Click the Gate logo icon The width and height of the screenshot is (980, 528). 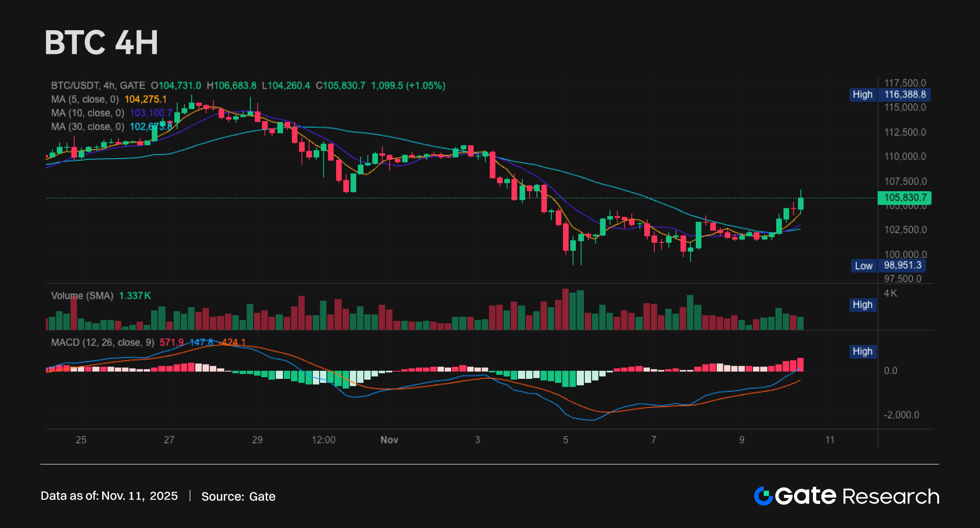tap(763, 496)
